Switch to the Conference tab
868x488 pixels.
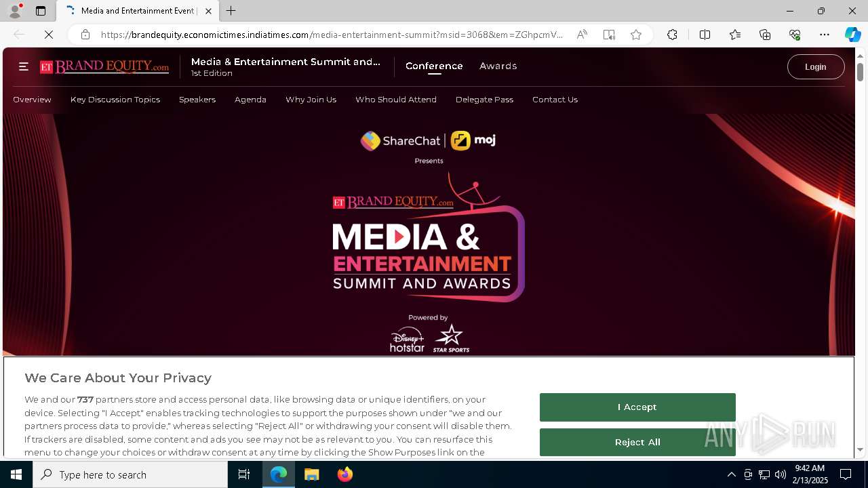click(434, 66)
